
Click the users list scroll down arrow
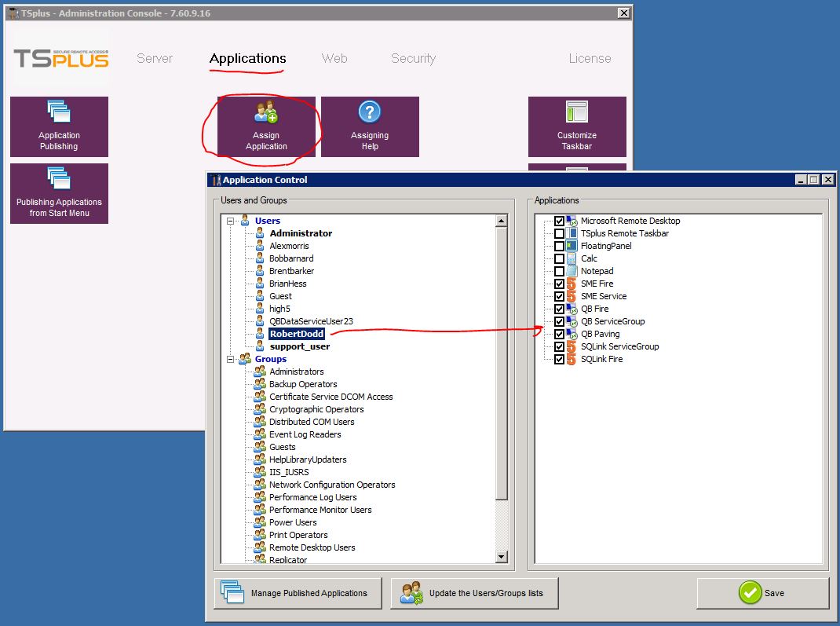[x=501, y=557]
